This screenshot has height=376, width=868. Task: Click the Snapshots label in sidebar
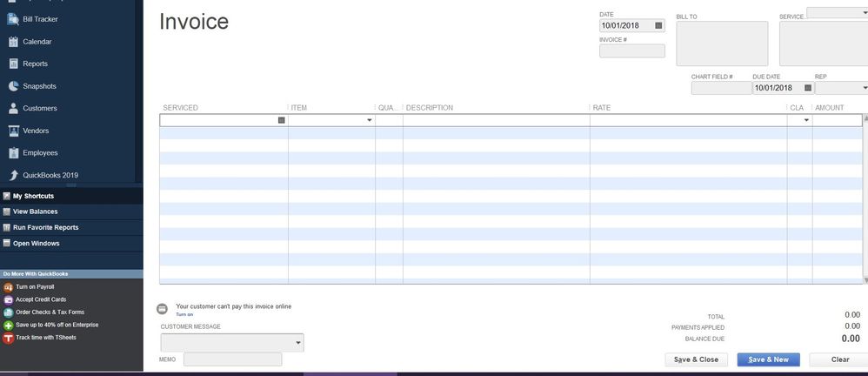pos(39,86)
